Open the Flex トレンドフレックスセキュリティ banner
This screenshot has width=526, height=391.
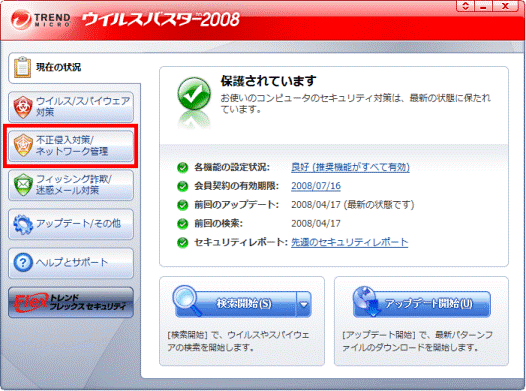[x=71, y=302]
